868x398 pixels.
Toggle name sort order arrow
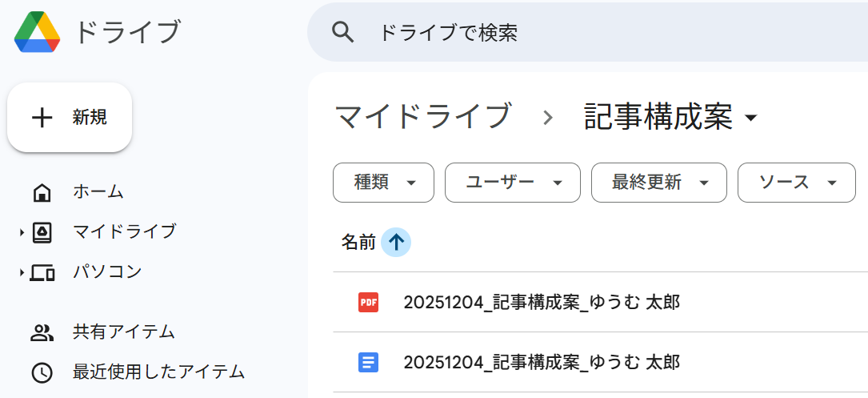[x=396, y=242]
